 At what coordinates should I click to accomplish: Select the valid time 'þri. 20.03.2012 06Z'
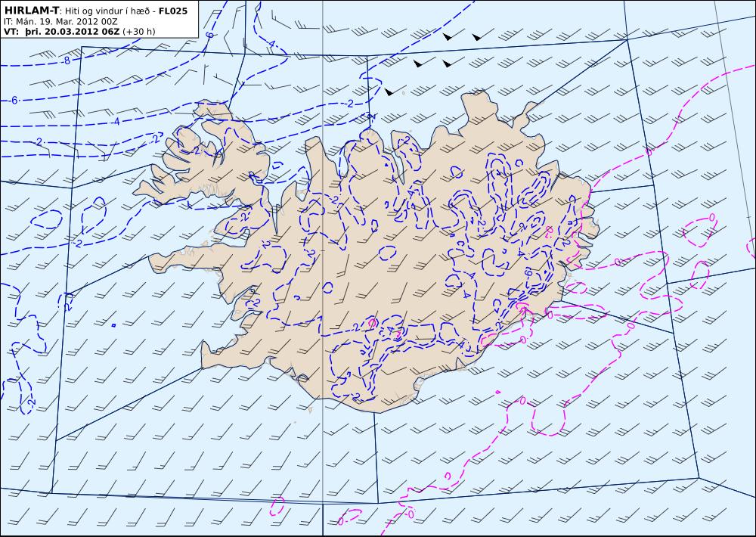coord(72,32)
